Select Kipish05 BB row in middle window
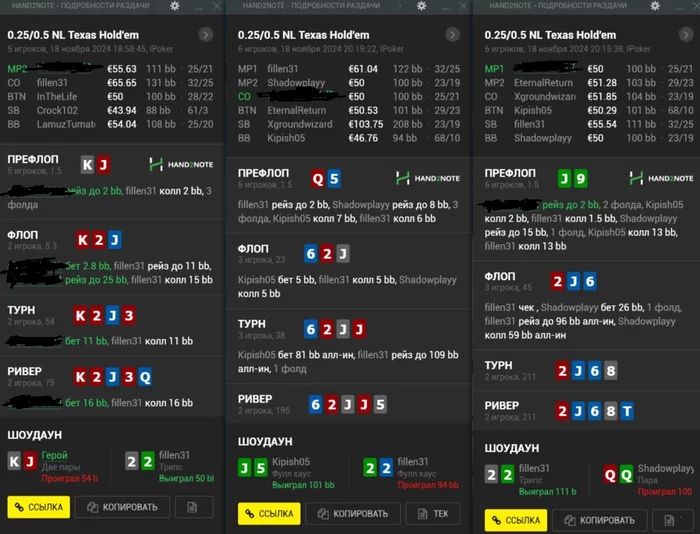 (349, 138)
